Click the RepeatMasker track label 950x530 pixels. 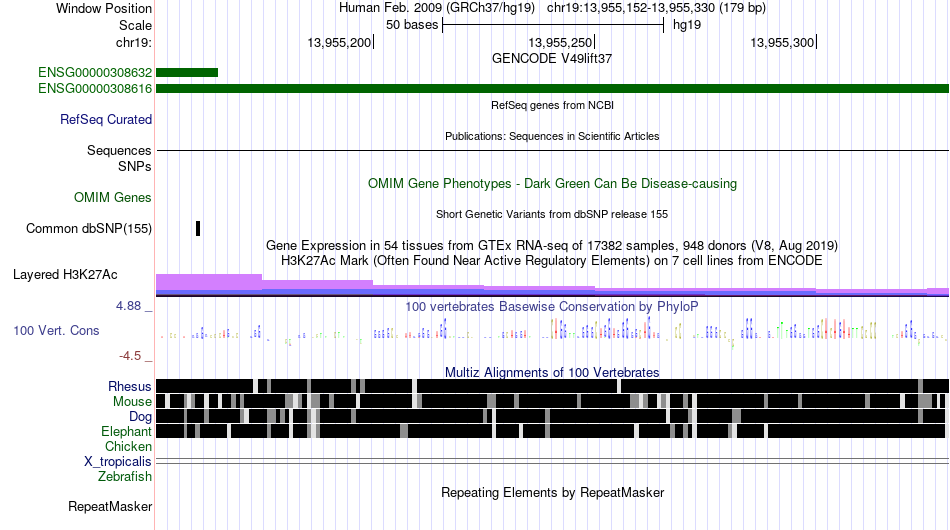click(x=110, y=506)
